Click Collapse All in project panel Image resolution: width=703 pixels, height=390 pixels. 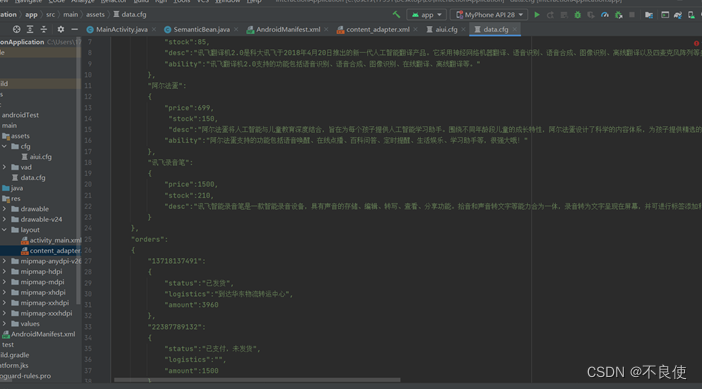pyautogui.click(x=44, y=29)
